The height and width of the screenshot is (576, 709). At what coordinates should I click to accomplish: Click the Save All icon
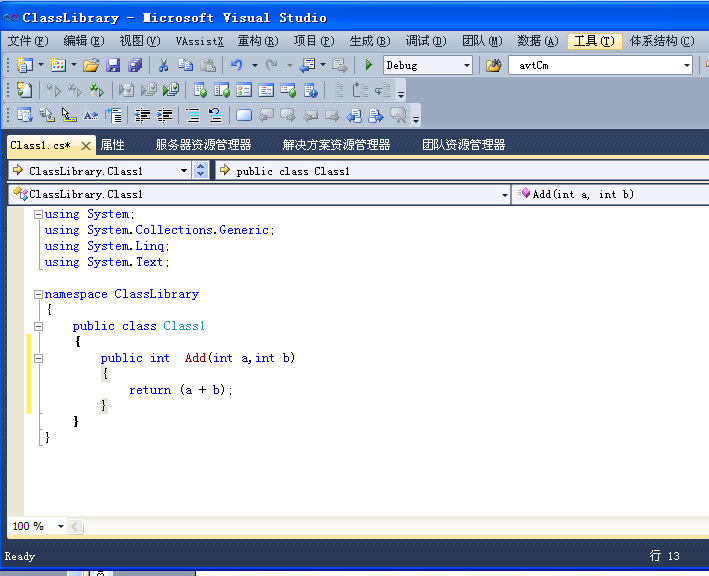pos(135,66)
